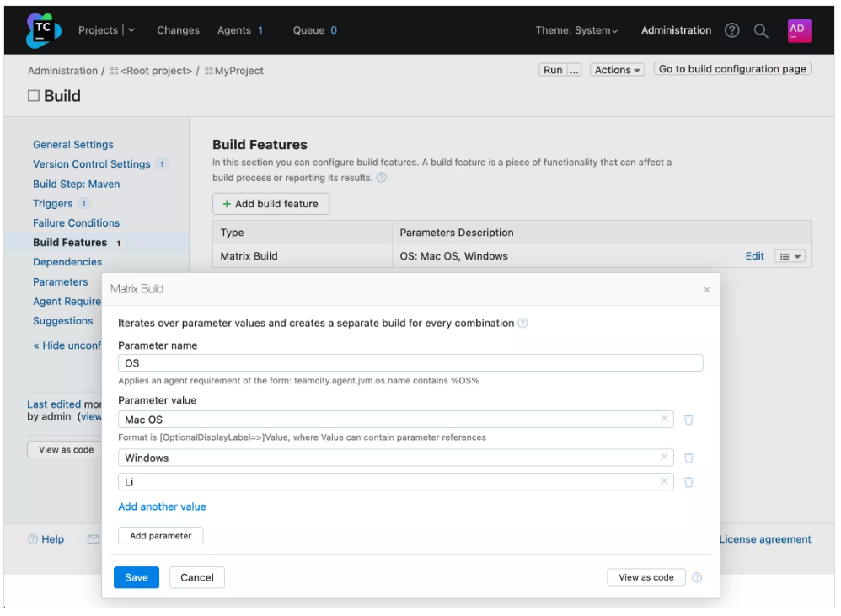The height and width of the screenshot is (616, 841).
Task: Click Add another value link
Action: (162, 506)
